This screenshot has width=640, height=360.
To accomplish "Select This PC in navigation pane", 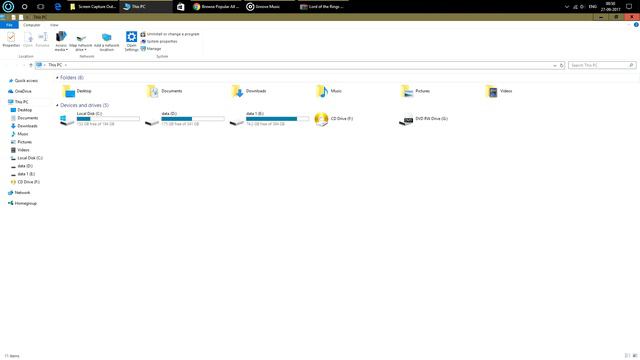I will [18, 102].
